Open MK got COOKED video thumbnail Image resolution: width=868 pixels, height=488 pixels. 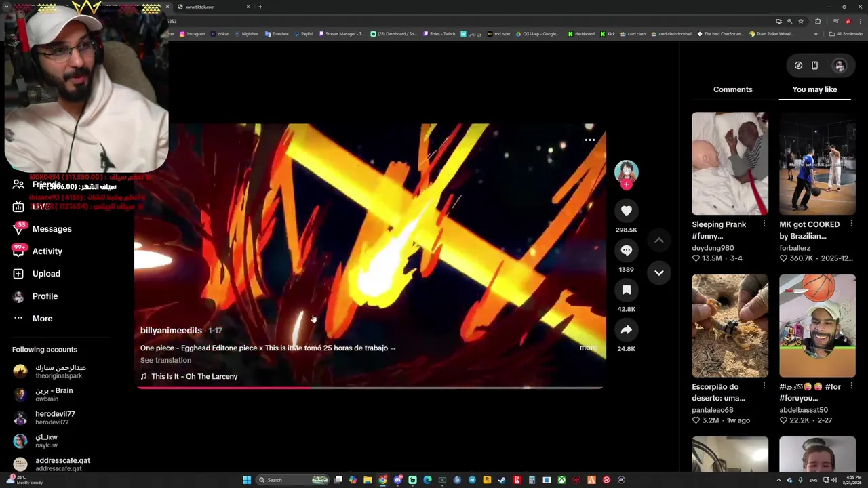point(817,163)
